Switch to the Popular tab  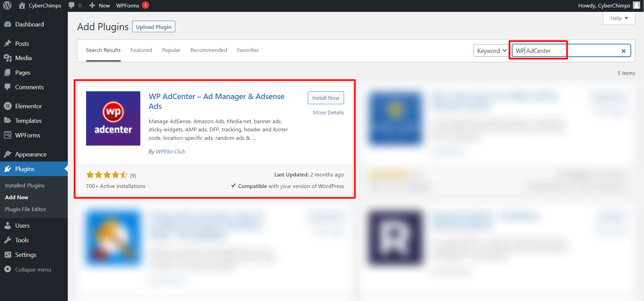point(171,50)
